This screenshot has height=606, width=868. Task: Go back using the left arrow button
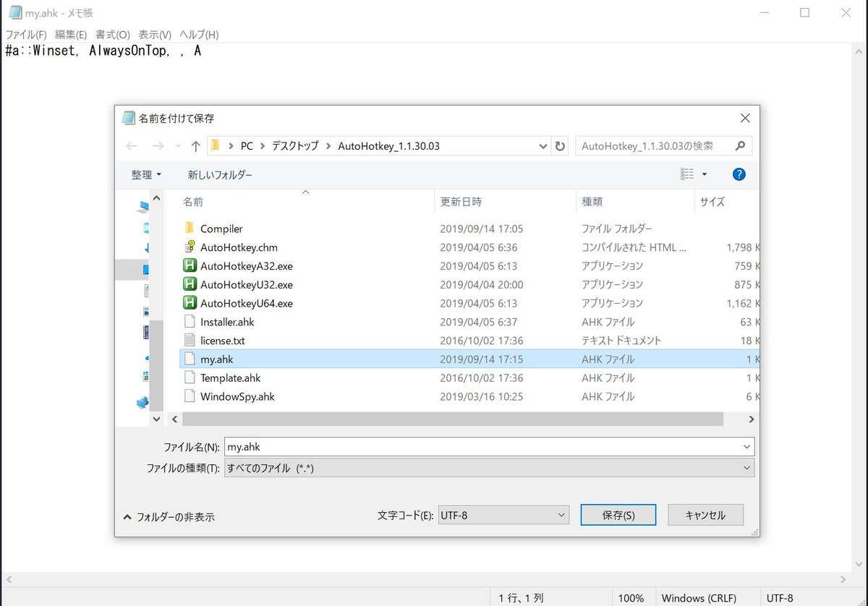tap(131, 146)
